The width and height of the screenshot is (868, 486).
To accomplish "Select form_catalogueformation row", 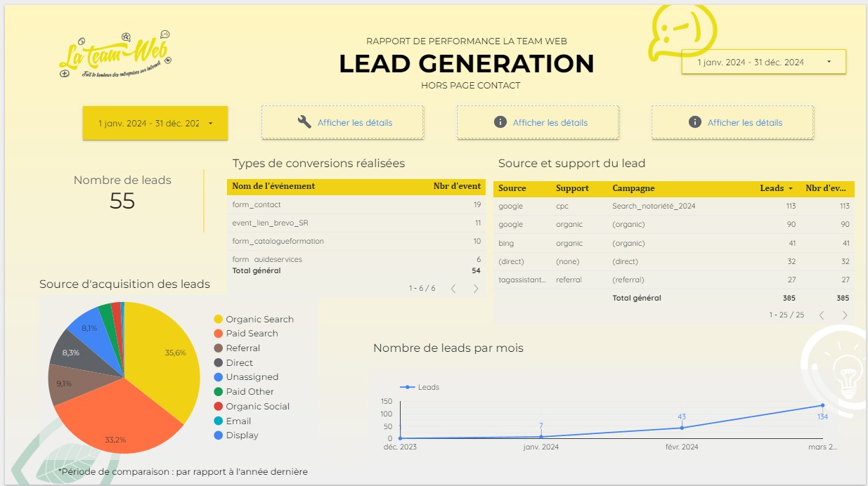I will tap(356, 242).
